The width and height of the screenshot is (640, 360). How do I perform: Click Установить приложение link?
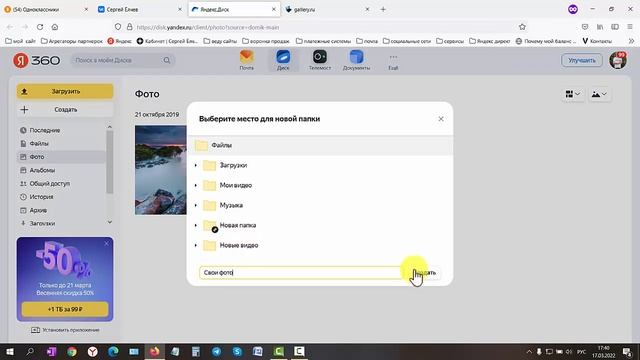(x=65, y=330)
